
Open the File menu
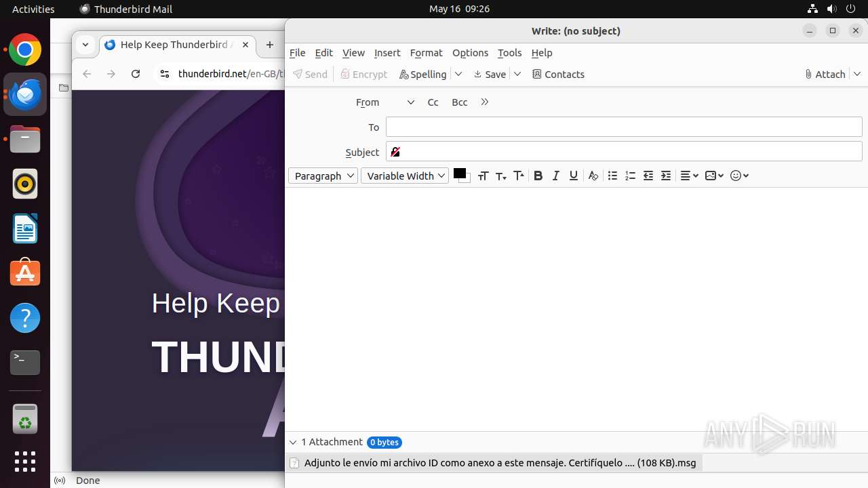(x=297, y=52)
